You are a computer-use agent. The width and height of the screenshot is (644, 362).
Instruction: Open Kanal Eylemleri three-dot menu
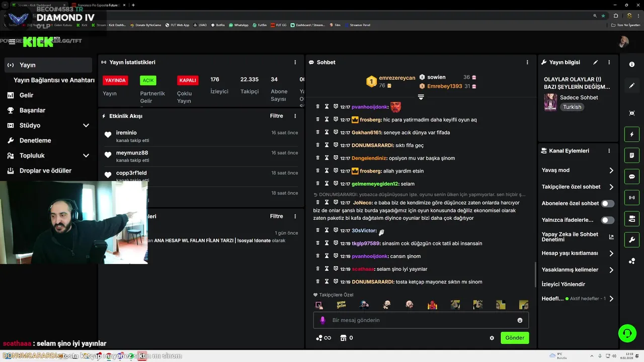coord(609,151)
